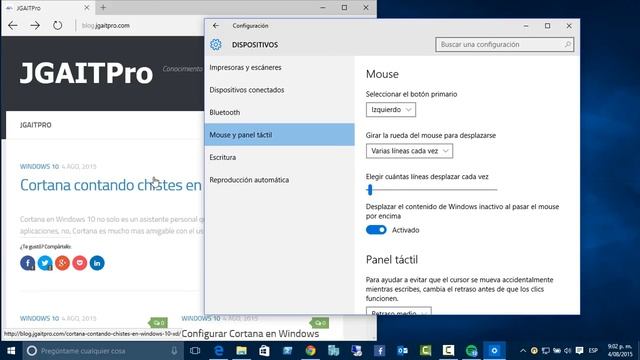Open article Configurar Cortana en Windows

(x=250, y=333)
